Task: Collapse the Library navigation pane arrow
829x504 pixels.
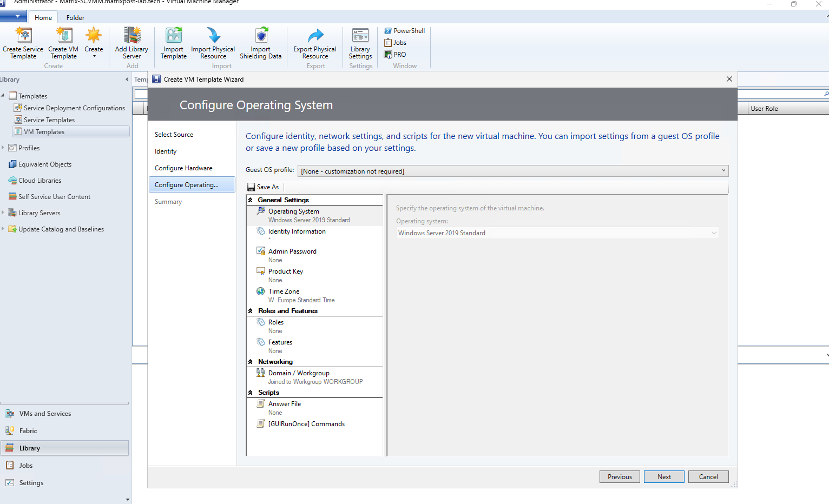Action: [x=127, y=79]
